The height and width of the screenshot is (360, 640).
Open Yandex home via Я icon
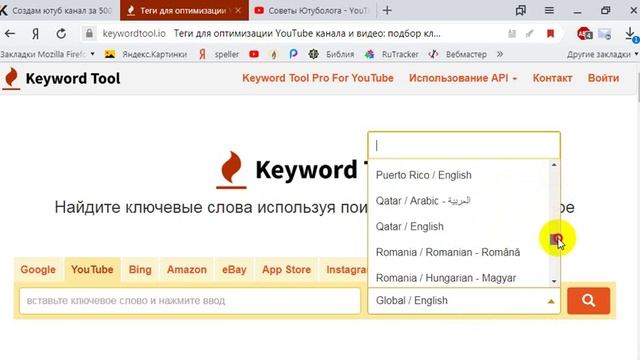point(36,33)
